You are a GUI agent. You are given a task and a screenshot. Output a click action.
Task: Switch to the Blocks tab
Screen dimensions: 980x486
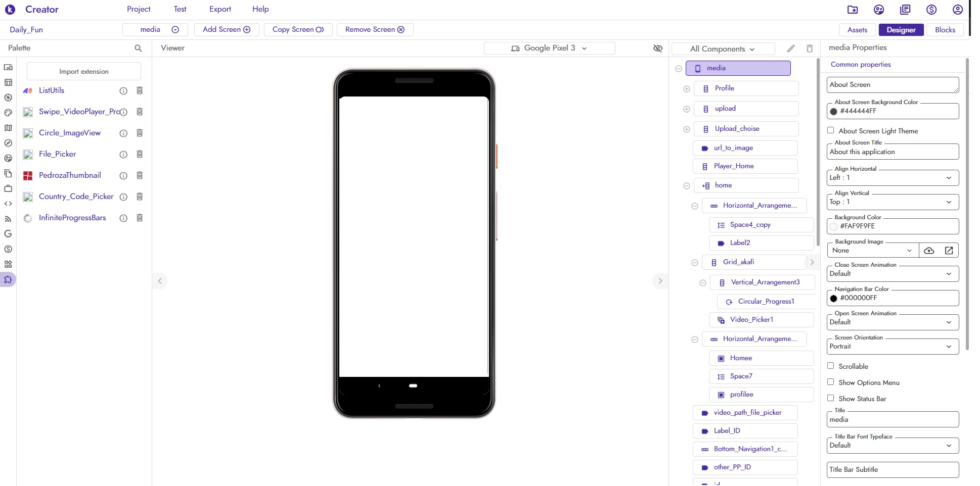pos(945,30)
